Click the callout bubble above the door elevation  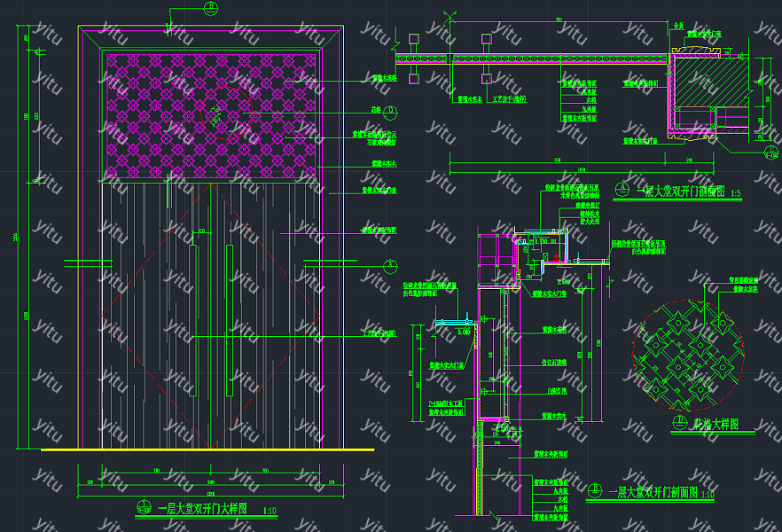coord(210,8)
